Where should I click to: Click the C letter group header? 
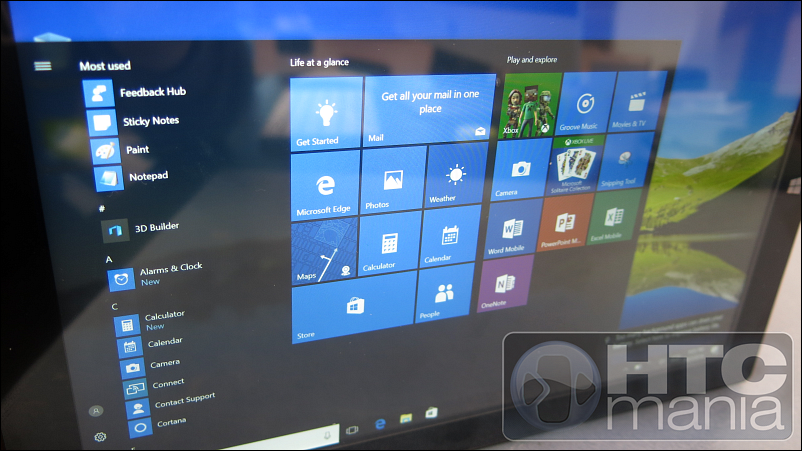tap(115, 306)
